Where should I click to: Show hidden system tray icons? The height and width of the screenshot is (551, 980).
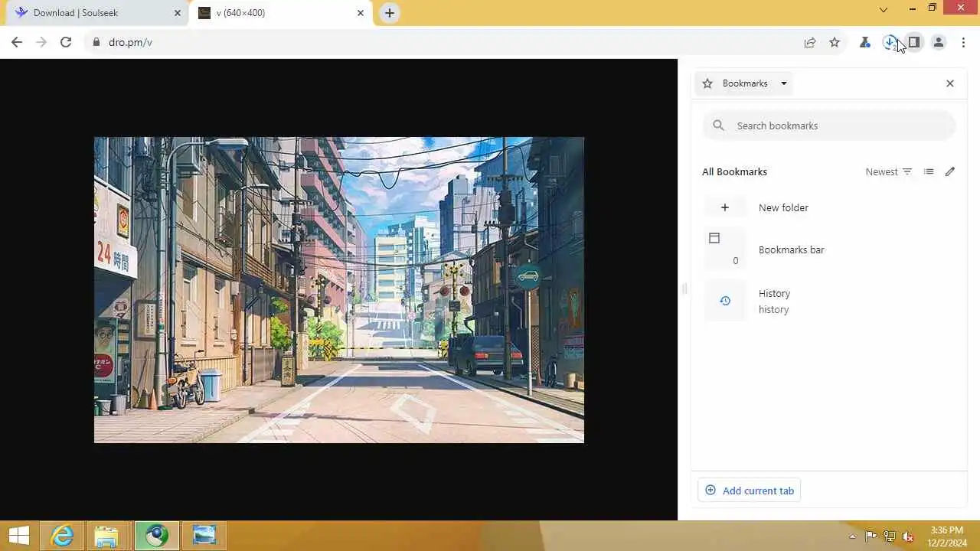(852, 536)
